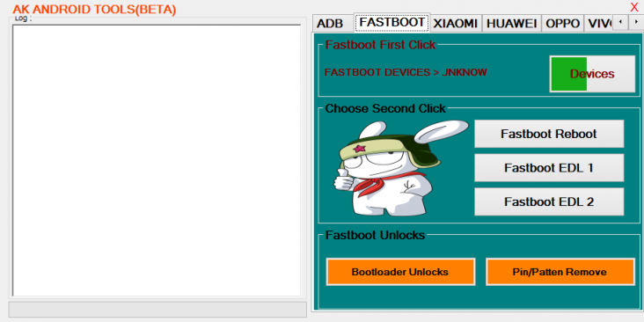Select the FASTBOOT tab

pyautogui.click(x=392, y=22)
